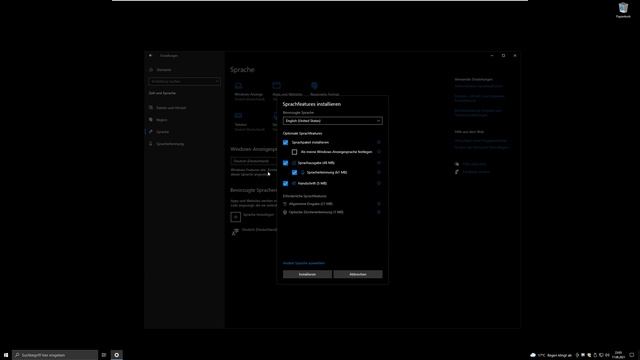
Task: Click the Optische Zeichenerkennung icon
Action: 285,212
